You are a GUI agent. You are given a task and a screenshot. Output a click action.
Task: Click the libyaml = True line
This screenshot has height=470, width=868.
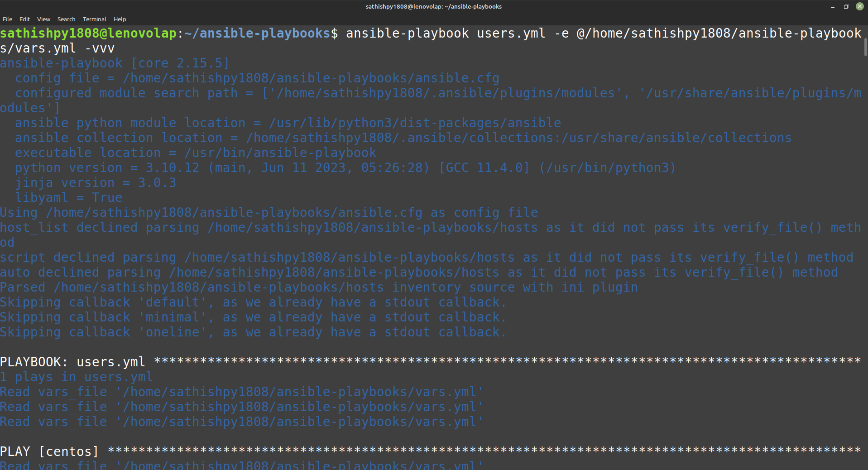pyautogui.click(x=68, y=197)
